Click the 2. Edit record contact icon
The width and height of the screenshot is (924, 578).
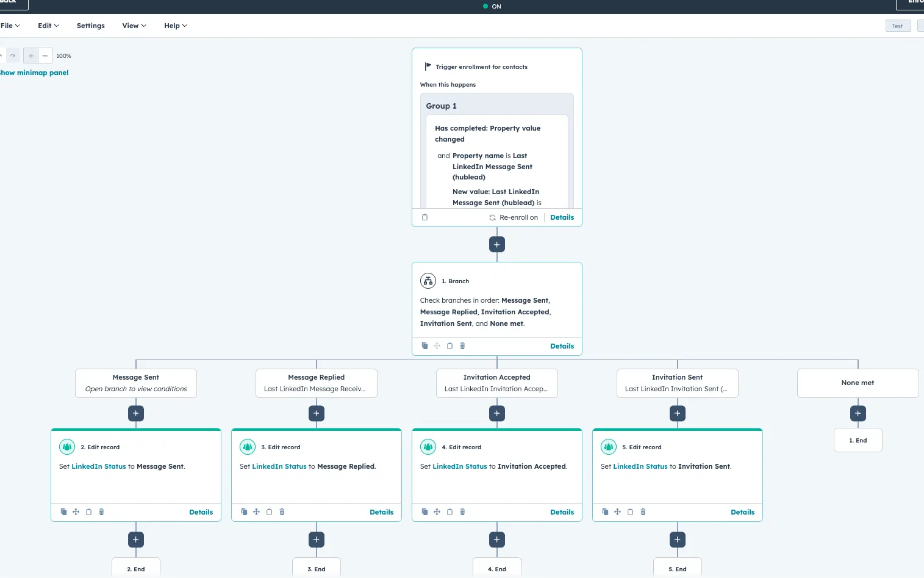(67, 447)
